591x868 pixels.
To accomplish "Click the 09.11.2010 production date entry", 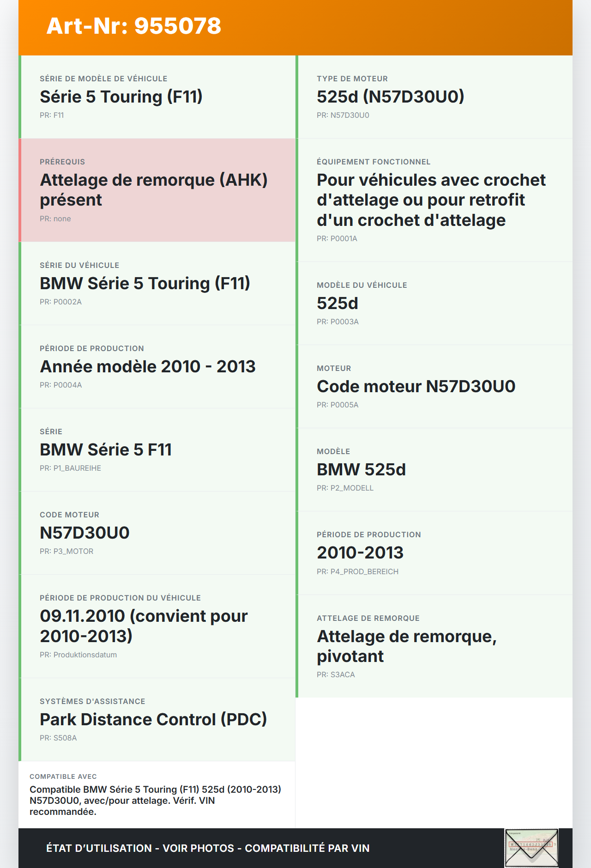I will coord(157,626).
